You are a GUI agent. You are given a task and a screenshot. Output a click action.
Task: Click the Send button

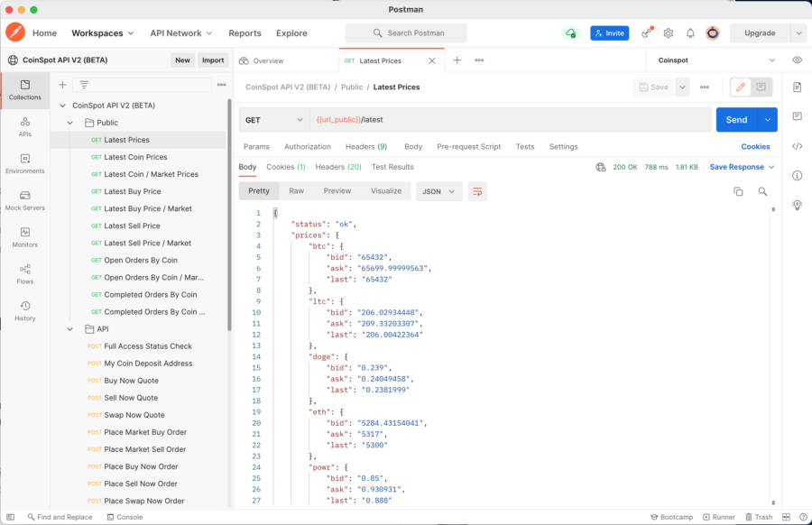pos(736,120)
